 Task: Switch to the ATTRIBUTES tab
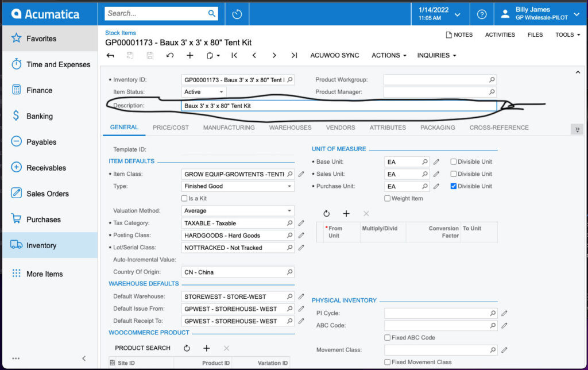tap(388, 128)
